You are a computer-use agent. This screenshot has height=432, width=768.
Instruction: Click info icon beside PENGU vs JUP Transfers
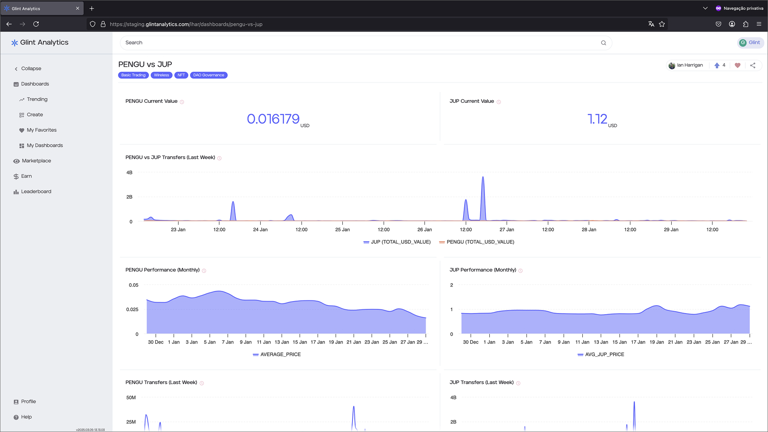(219, 158)
